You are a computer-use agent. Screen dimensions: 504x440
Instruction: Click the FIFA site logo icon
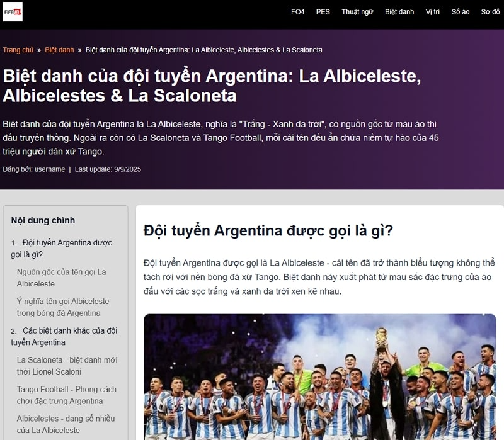pos(13,12)
